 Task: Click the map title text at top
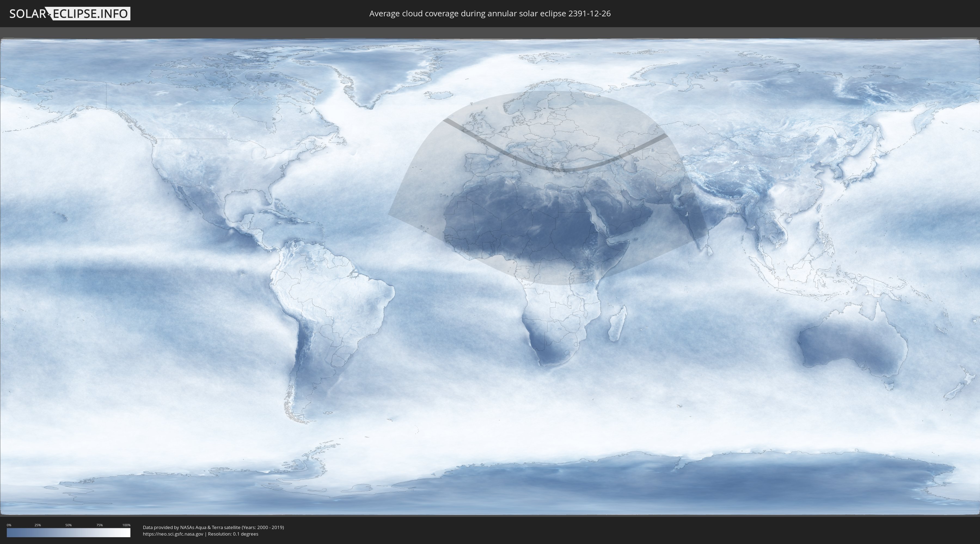(x=490, y=14)
